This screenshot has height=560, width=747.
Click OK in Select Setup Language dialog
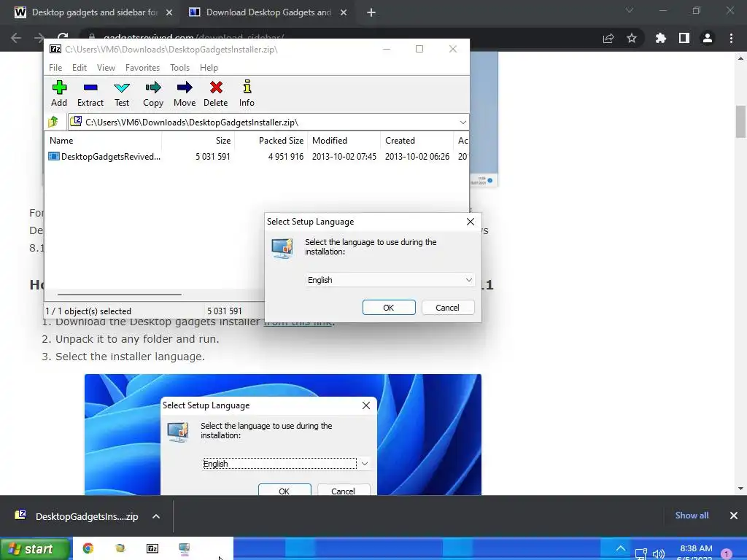click(389, 308)
